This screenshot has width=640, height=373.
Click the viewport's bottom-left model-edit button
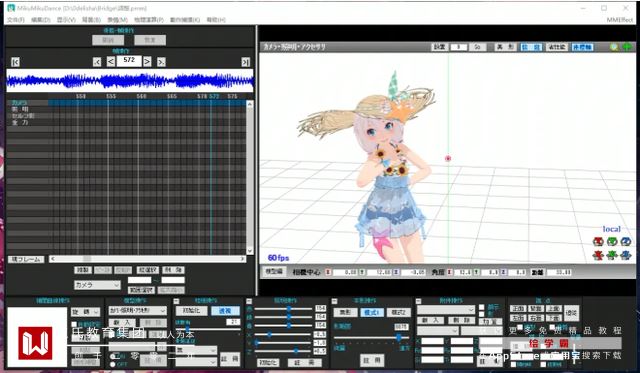pos(274,272)
